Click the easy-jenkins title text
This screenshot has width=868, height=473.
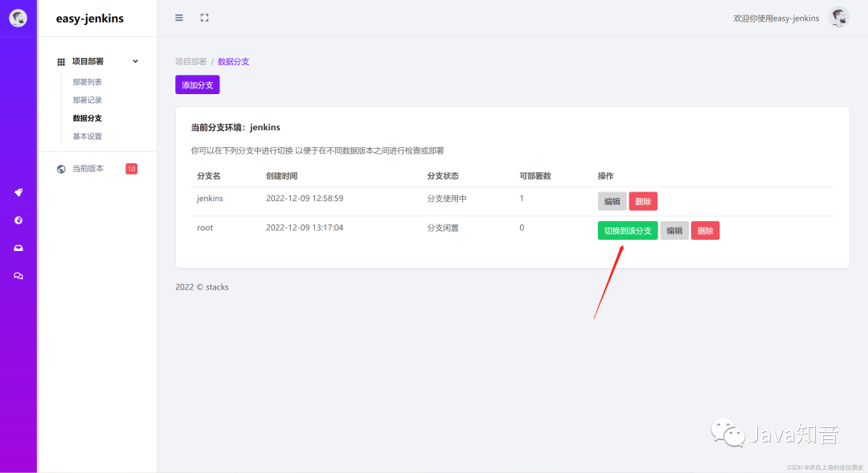point(90,19)
